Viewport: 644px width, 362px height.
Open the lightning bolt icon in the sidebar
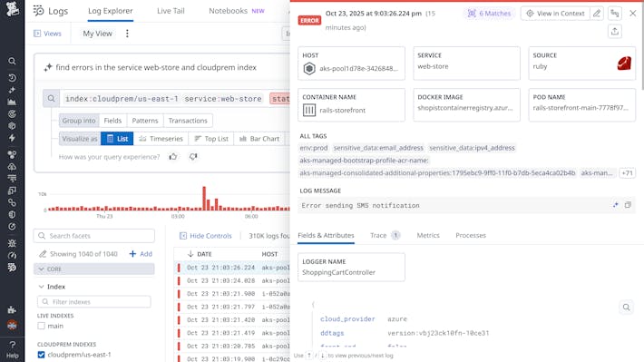click(x=12, y=138)
